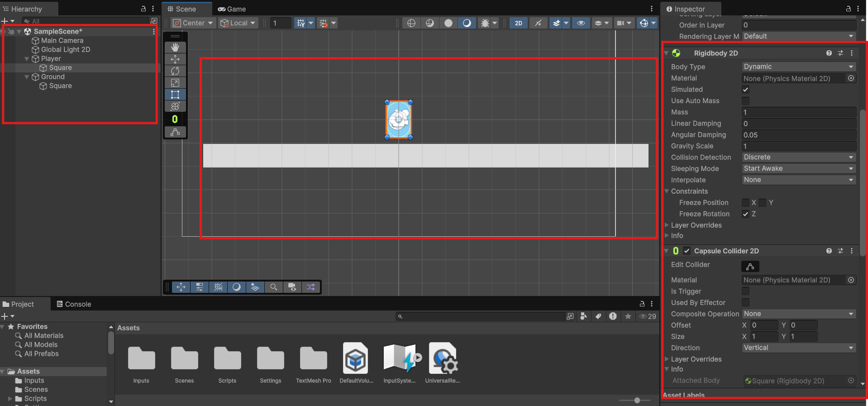Open Sleeping Mode Start Awake dropdown
This screenshot has height=406, width=868.
tap(799, 168)
